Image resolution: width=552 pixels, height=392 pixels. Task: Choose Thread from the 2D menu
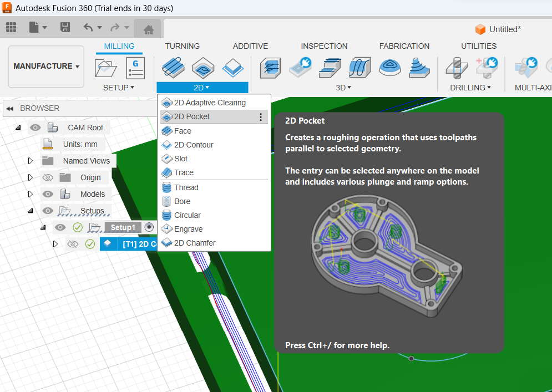tap(214, 187)
